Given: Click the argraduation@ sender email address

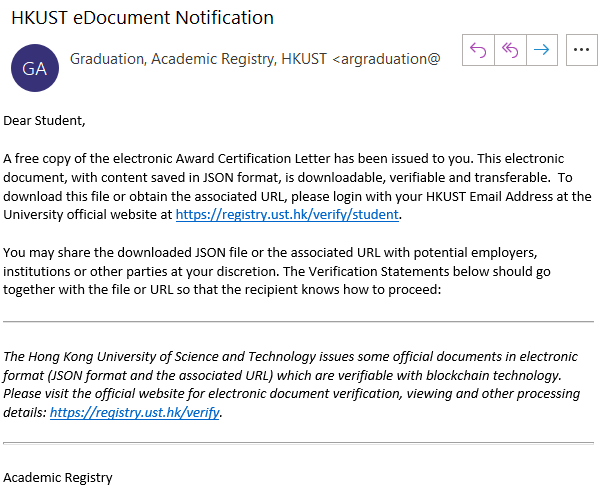Looking at the screenshot, I should pos(387,59).
